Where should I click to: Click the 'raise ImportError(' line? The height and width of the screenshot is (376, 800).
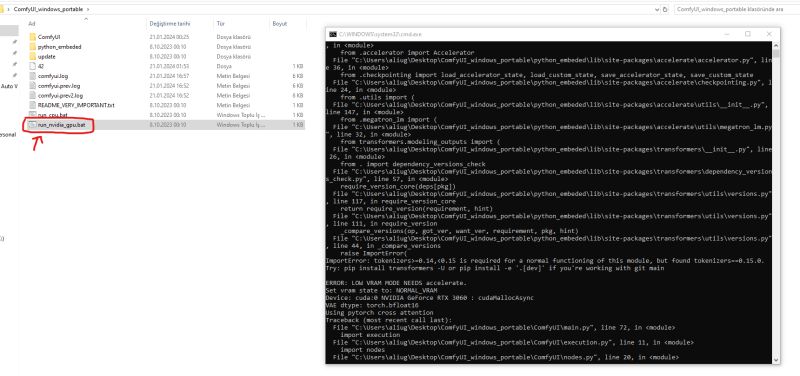pyautogui.click(x=373, y=253)
